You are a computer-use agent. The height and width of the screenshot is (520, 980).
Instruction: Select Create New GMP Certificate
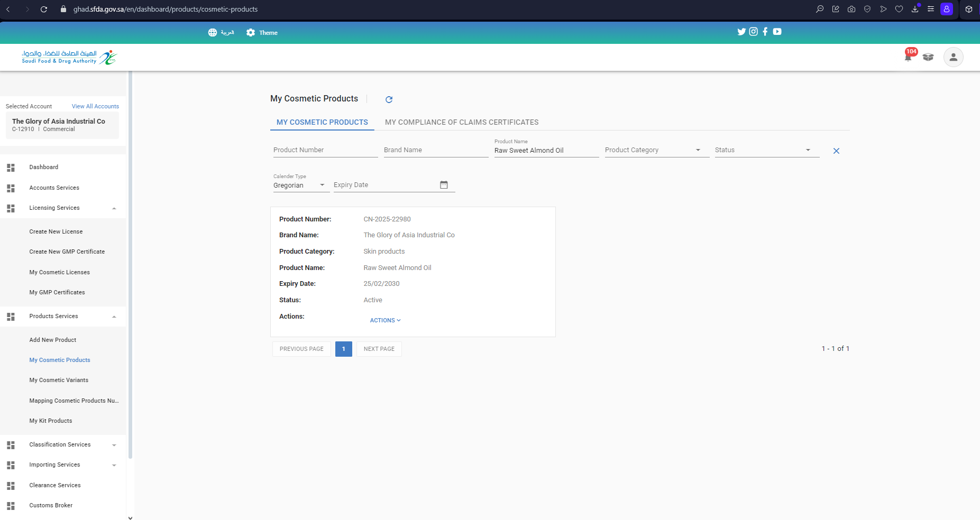(67, 252)
